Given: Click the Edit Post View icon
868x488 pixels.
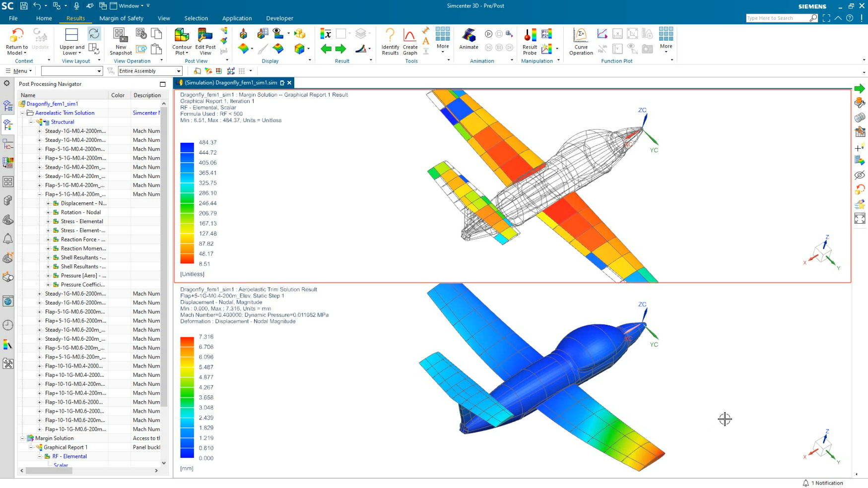Looking at the screenshot, I should click(205, 41).
